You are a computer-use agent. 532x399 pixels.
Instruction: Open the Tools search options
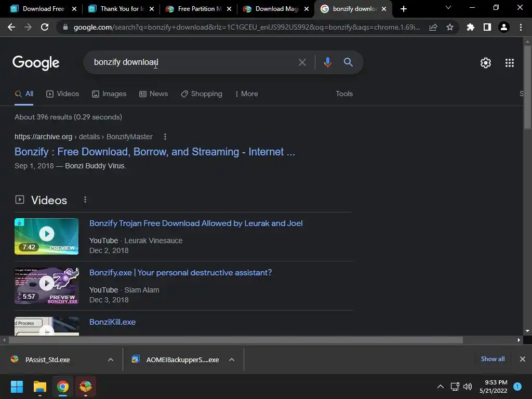point(344,94)
